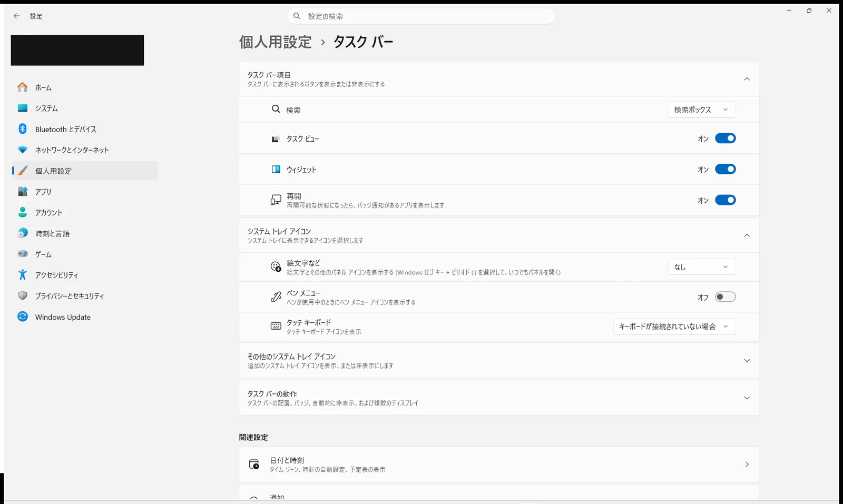
Task: Collapse the システム トレイ アイコン section chevron
Action: click(747, 235)
